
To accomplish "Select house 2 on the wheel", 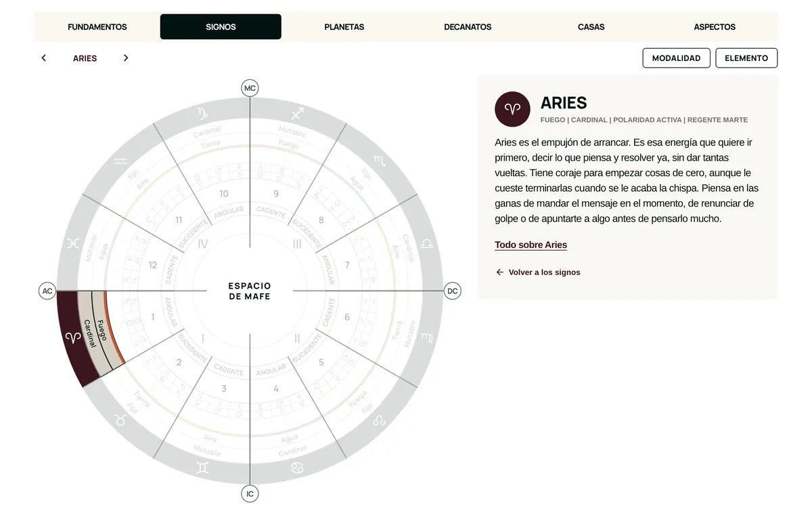I will pos(179,362).
